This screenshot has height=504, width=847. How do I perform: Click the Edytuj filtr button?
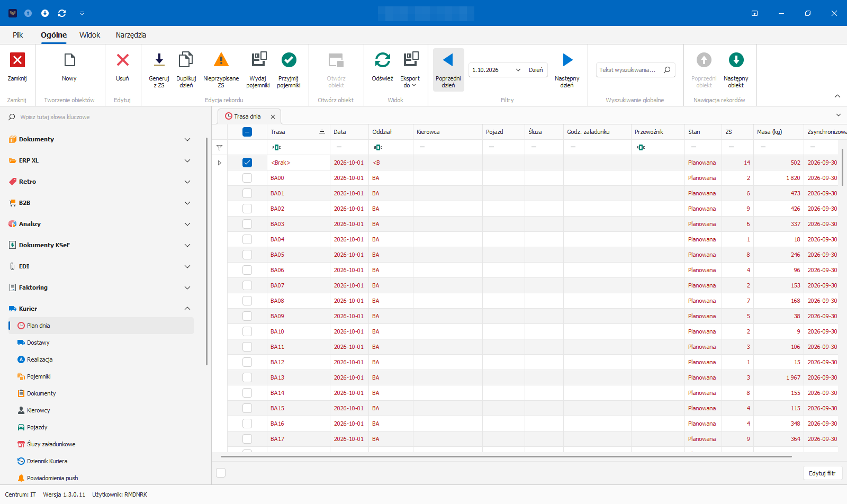pos(822,473)
